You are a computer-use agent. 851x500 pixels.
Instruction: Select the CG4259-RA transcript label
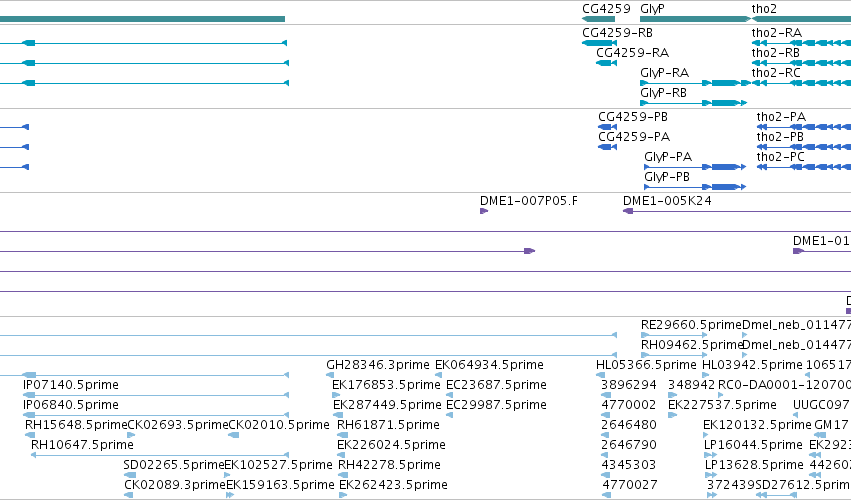tap(632, 53)
